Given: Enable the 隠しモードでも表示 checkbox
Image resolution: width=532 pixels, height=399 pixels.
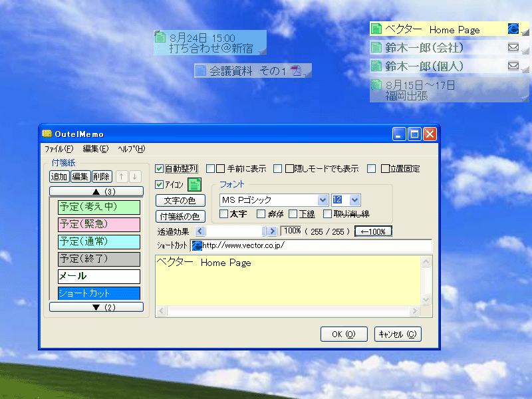Looking at the screenshot, I should pyautogui.click(x=277, y=169).
